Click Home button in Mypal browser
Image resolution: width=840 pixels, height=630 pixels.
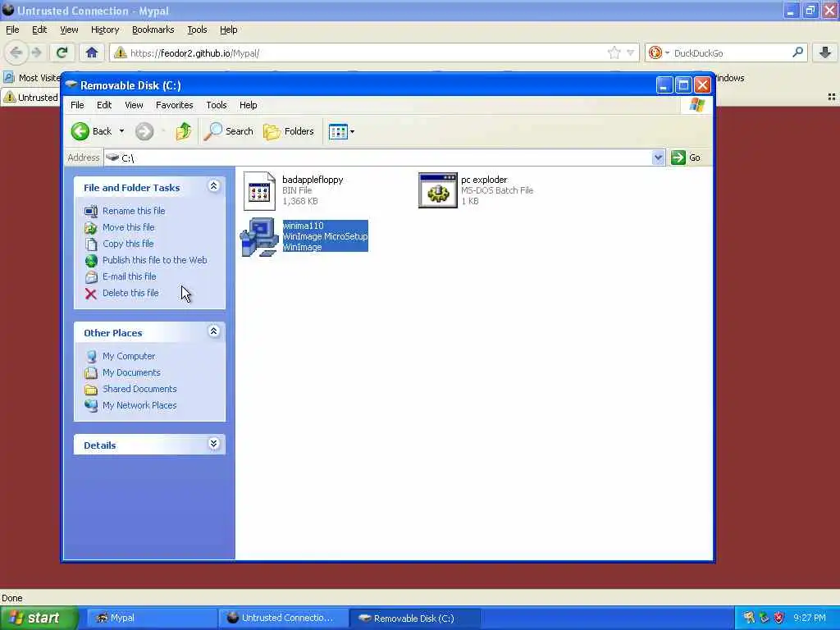point(92,52)
